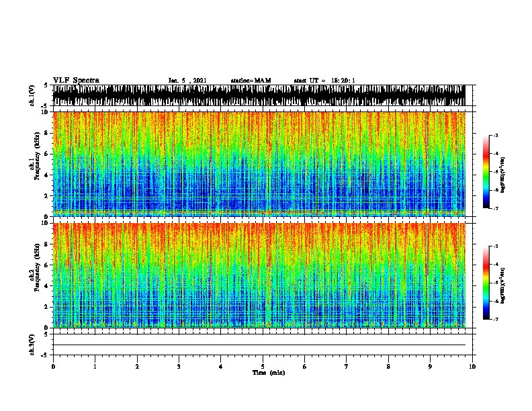
Task: Click time axis tick label '10'
Action: tap(472, 367)
